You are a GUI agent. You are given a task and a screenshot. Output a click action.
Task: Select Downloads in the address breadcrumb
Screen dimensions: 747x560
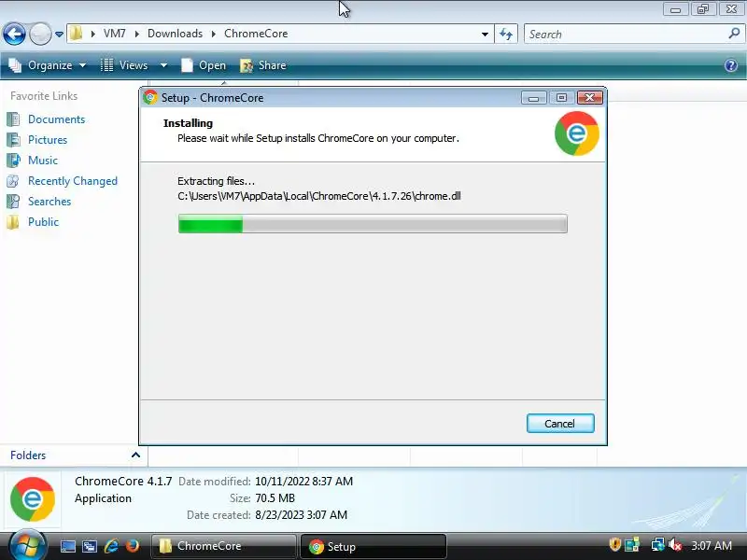(175, 34)
